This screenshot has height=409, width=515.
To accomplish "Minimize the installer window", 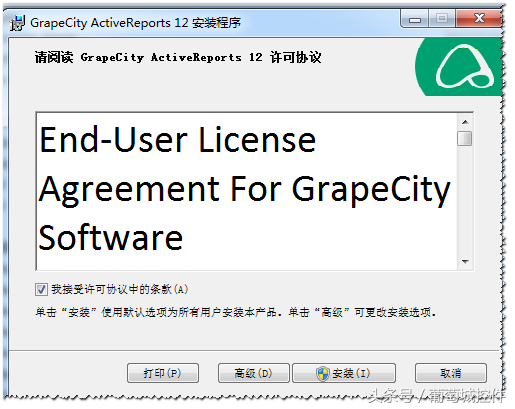I will [415, 19].
